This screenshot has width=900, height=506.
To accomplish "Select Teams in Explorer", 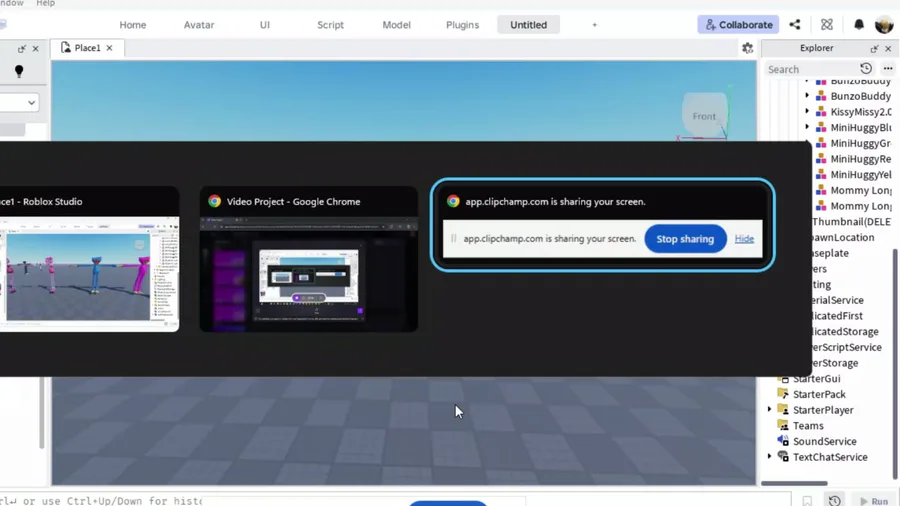I will 808,426.
